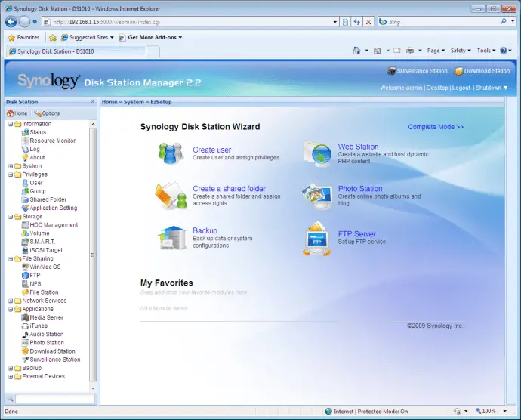
Task: Click the browser address bar
Action: pos(190,22)
